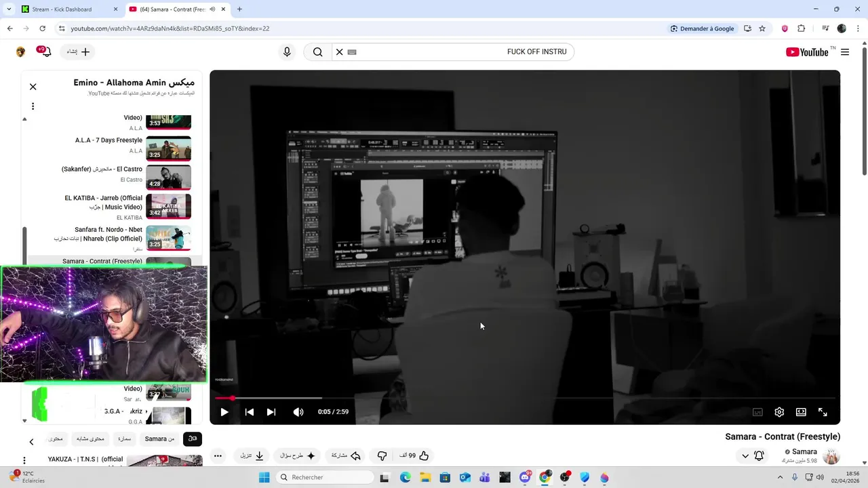
Task: Open a new browser tab
Action: point(239,9)
